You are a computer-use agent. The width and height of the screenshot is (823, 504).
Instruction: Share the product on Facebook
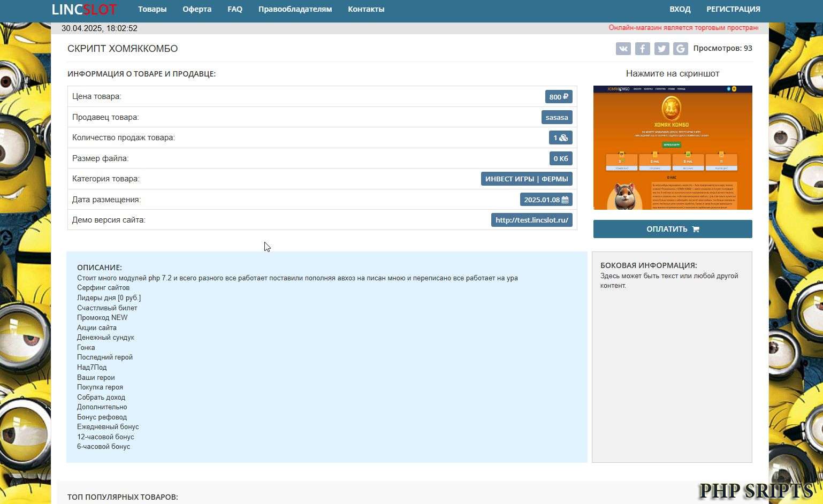(642, 49)
